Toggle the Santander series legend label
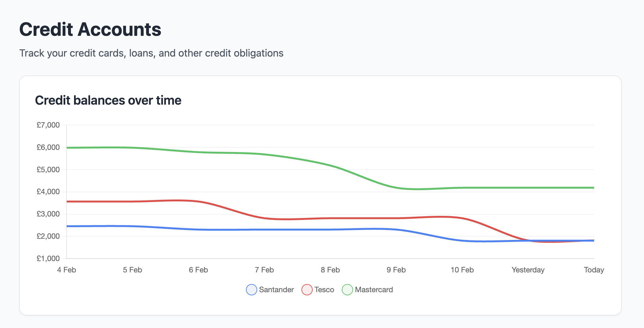The width and height of the screenshot is (644, 328). coord(276,290)
